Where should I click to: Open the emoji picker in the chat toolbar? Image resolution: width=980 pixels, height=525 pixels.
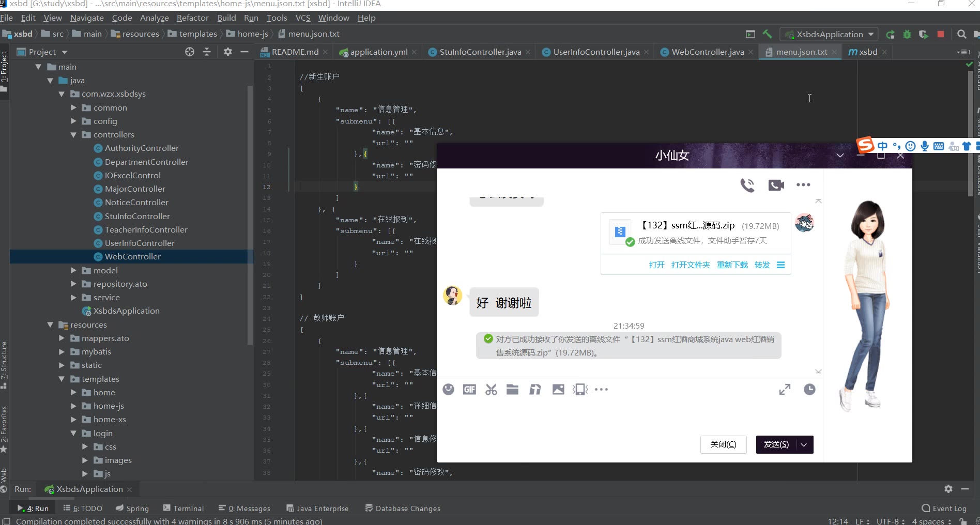pos(448,389)
